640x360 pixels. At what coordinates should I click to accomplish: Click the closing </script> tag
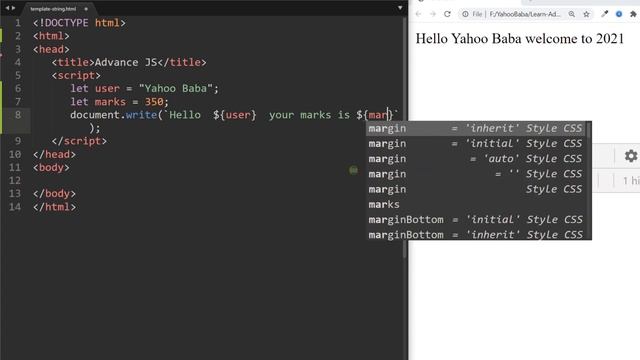click(x=79, y=141)
